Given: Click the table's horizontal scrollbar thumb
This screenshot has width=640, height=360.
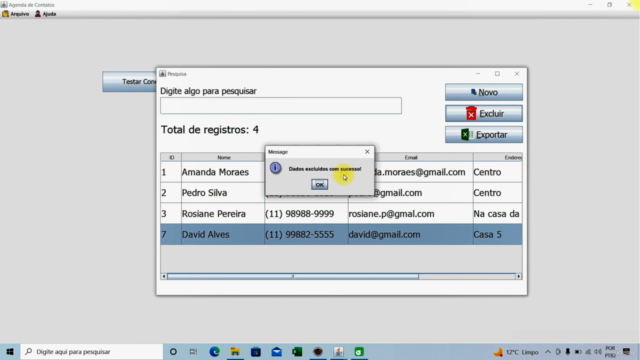Looking at the screenshot, I should 293,276.
